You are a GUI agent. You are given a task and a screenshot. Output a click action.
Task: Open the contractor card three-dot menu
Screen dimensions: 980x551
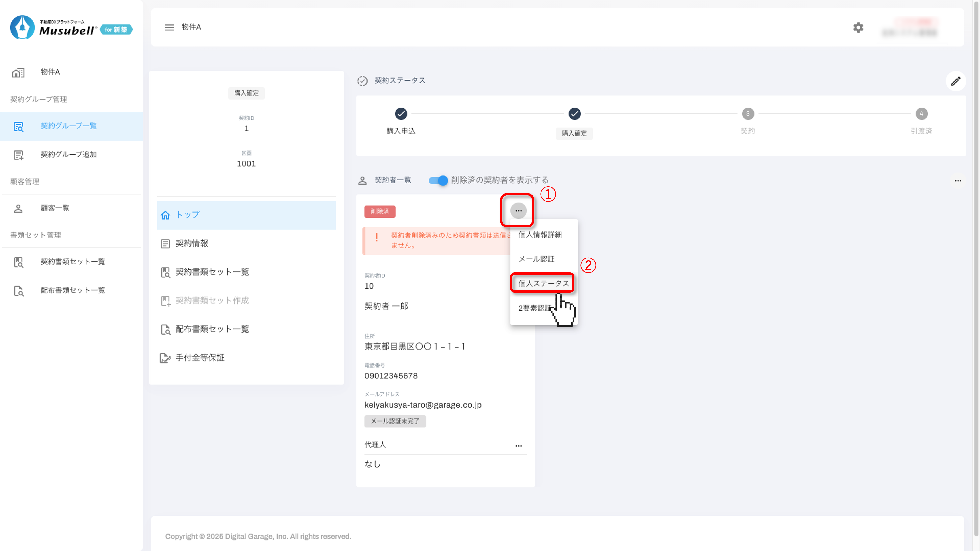click(518, 211)
